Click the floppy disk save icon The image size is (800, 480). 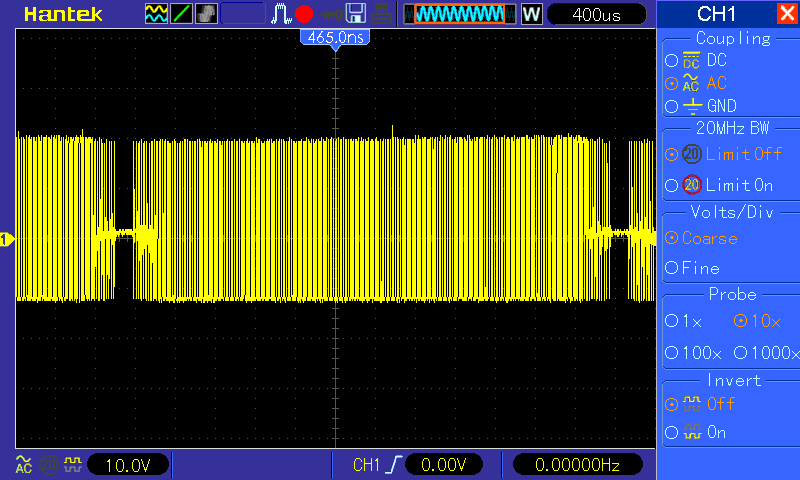click(x=356, y=13)
